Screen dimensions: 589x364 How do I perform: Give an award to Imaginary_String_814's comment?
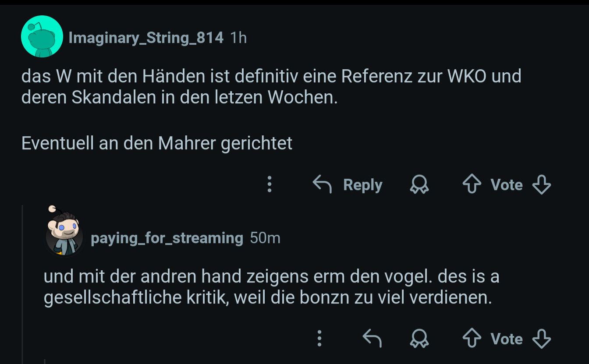pyautogui.click(x=419, y=184)
